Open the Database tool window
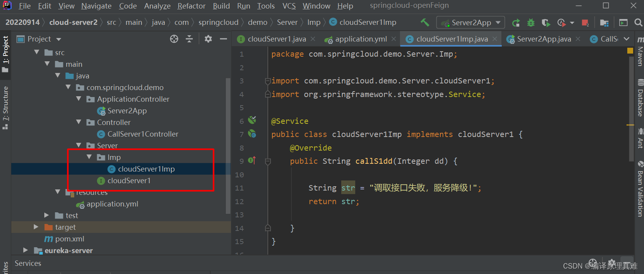This screenshot has width=644, height=274. pos(640,98)
